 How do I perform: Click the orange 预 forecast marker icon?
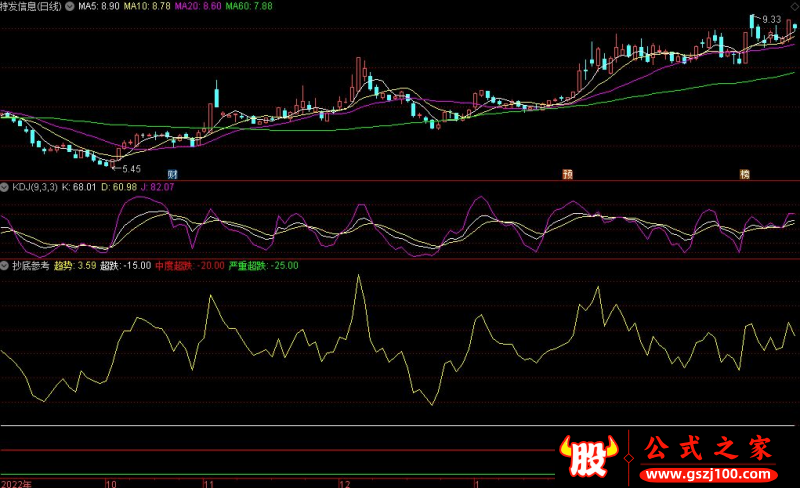coord(568,174)
